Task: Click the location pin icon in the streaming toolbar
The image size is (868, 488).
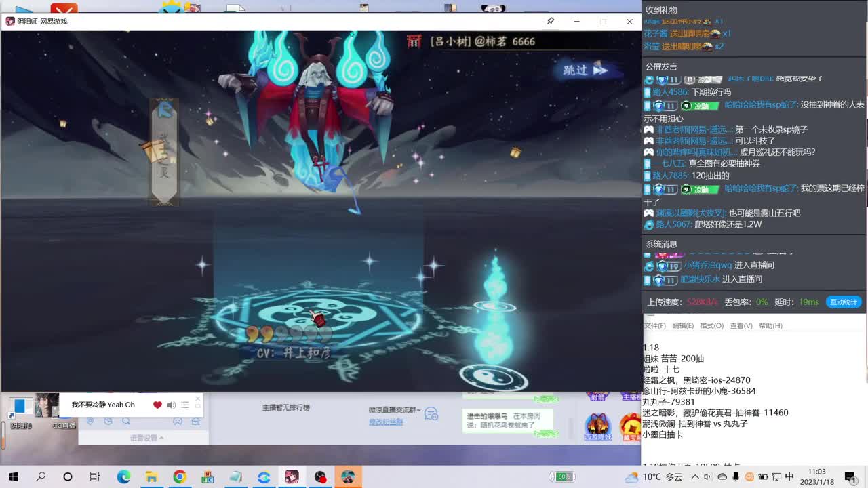Action: click(90, 421)
